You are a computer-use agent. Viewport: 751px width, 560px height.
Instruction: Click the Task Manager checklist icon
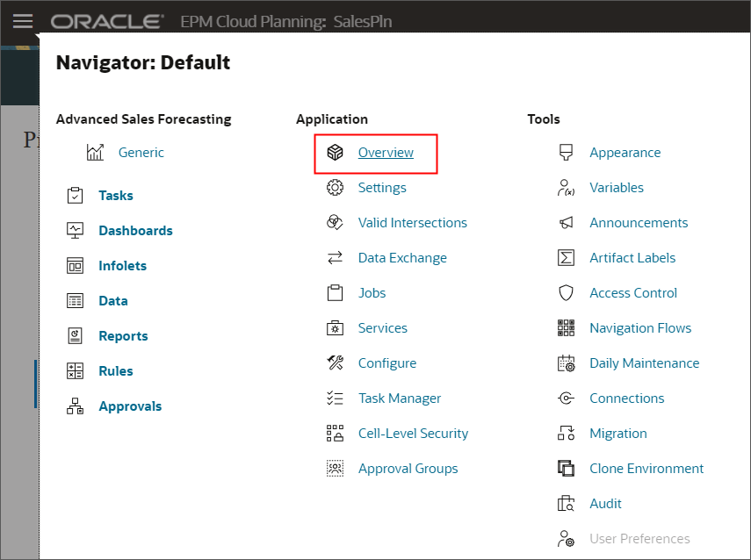click(x=335, y=398)
